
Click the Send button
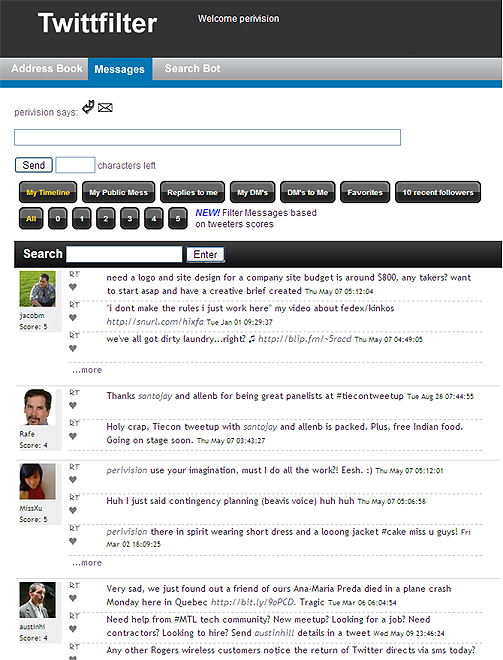point(34,165)
